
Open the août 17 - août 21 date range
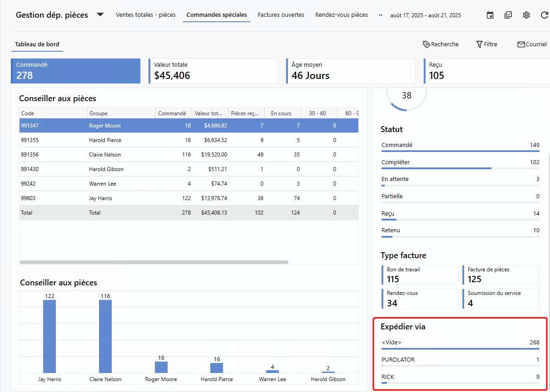(x=426, y=15)
